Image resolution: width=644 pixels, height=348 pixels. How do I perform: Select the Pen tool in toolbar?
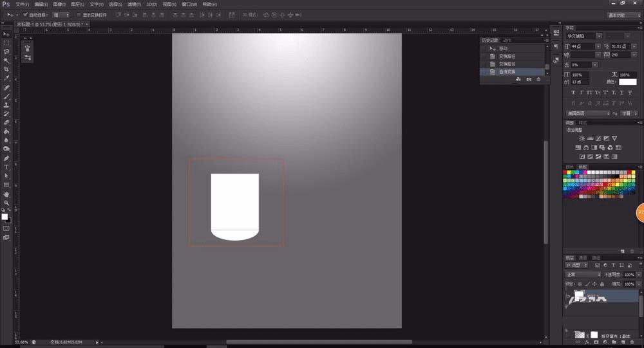click(6, 158)
